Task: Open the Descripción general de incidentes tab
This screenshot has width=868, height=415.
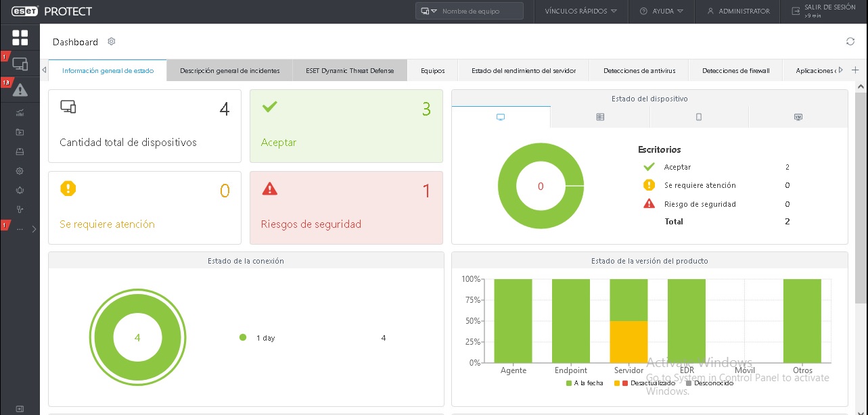Action: [229, 70]
